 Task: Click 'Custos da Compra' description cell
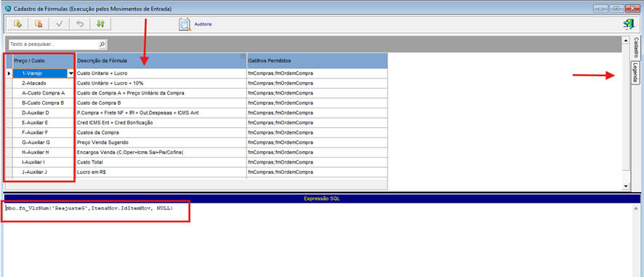click(161, 132)
